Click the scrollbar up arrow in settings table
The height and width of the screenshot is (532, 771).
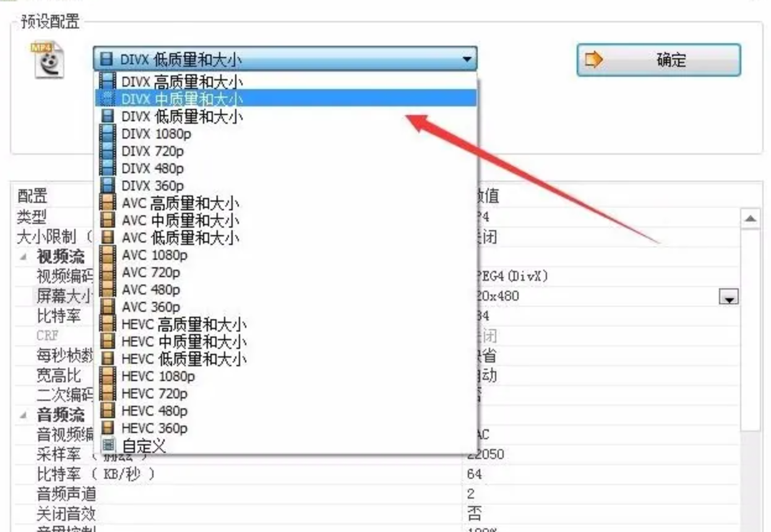coord(750,218)
